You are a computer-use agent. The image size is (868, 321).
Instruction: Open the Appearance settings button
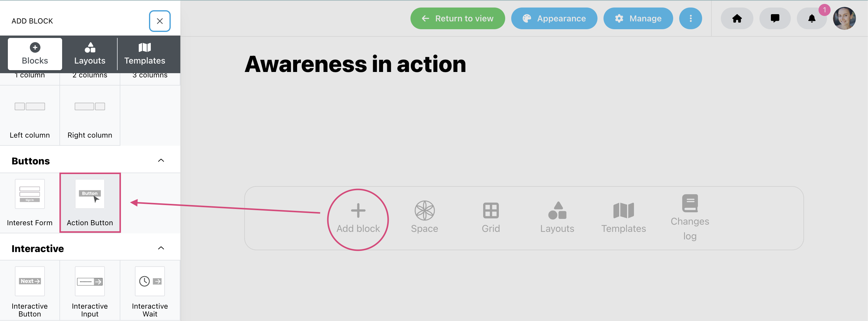[x=554, y=18]
